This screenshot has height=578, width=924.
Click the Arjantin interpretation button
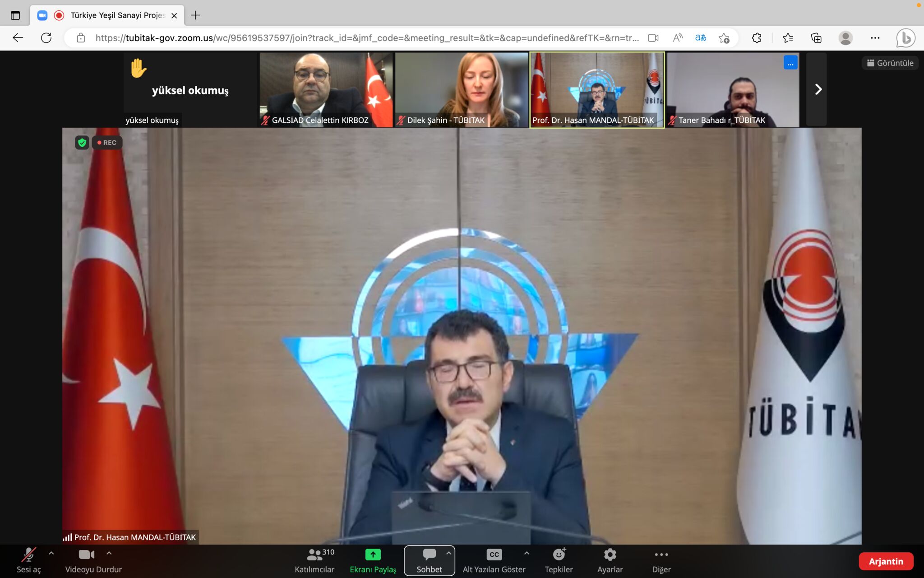pyautogui.click(x=887, y=561)
